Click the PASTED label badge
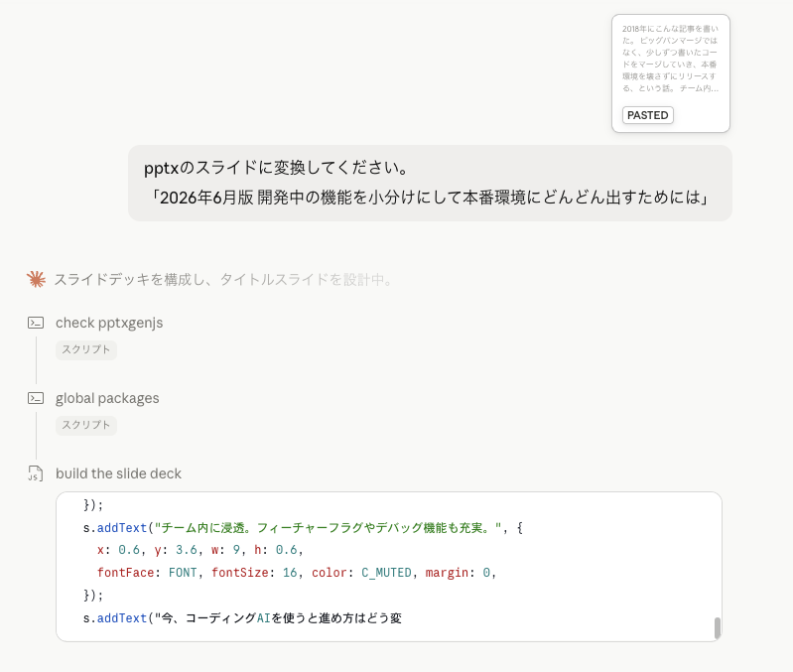The height and width of the screenshot is (672, 793). 648,115
